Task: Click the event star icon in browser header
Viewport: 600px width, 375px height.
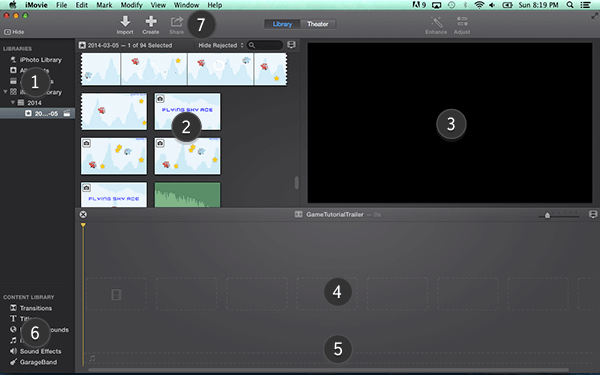Action: pyautogui.click(x=82, y=45)
